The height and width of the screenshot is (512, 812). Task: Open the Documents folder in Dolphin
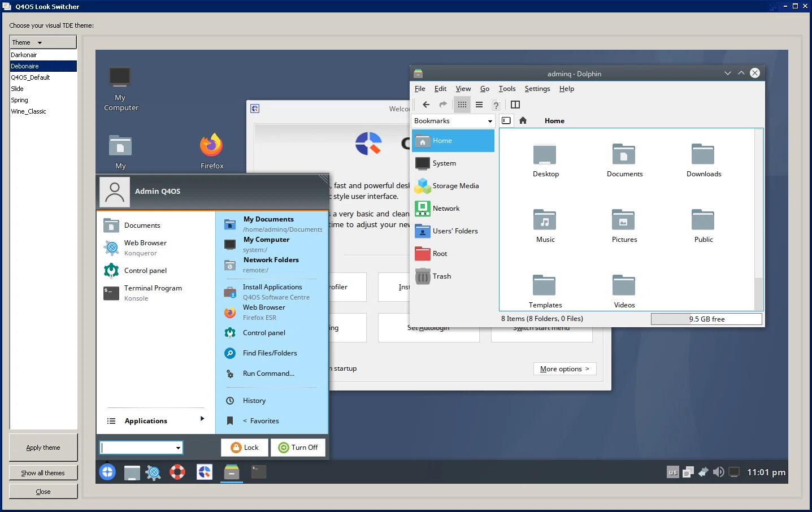[x=624, y=160]
